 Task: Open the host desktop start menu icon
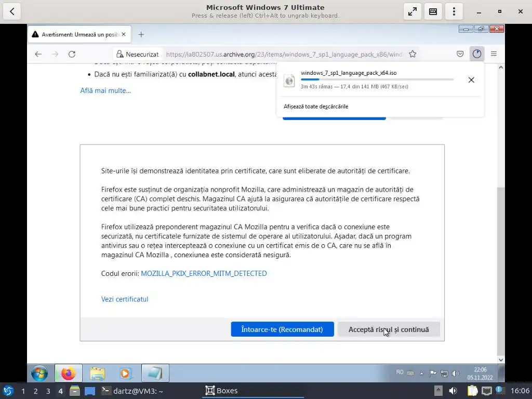(8, 391)
